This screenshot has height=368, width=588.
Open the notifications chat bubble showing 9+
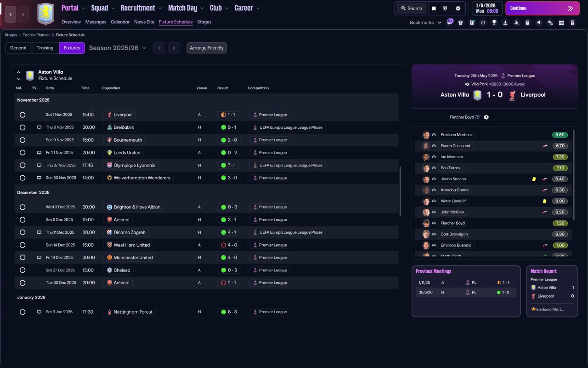click(x=450, y=22)
